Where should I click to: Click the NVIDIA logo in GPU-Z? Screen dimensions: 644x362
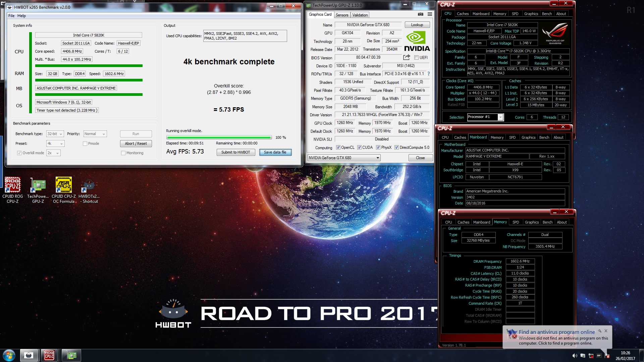point(416,41)
